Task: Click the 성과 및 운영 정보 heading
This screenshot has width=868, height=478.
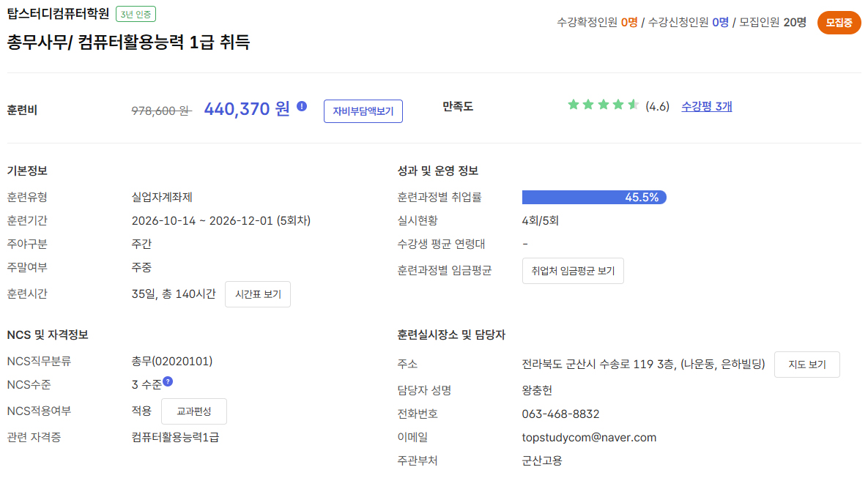Action: pos(437,171)
